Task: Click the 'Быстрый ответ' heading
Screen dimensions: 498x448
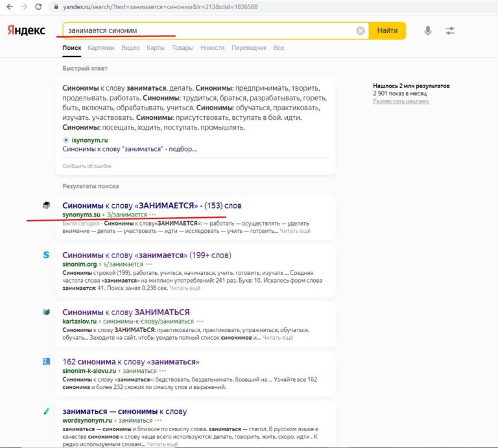Action: (x=85, y=68)
